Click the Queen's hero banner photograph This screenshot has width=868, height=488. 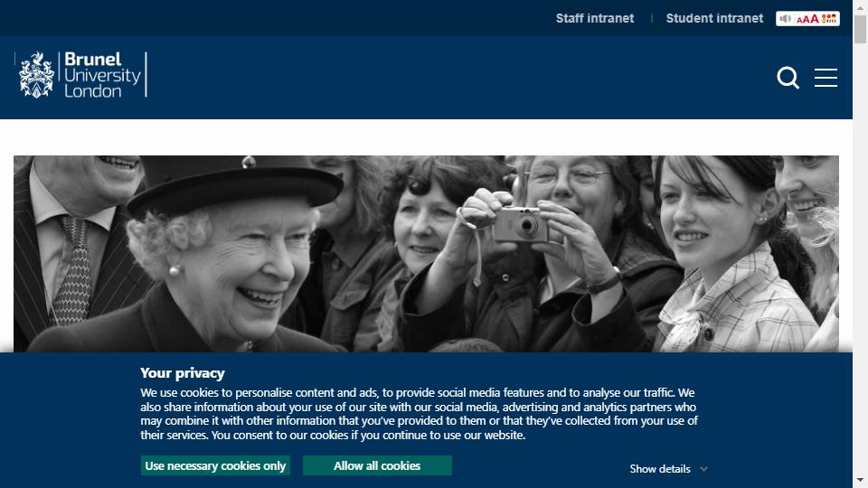pos(426,253)
